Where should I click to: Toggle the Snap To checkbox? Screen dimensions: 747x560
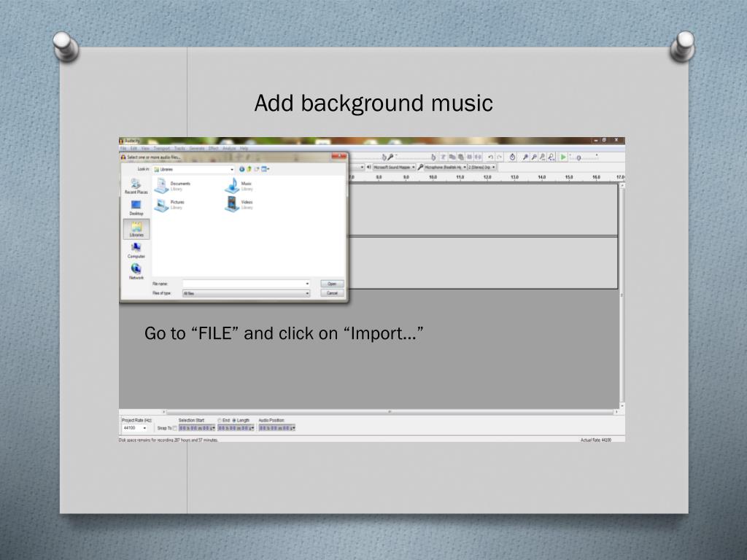(175, 429)
